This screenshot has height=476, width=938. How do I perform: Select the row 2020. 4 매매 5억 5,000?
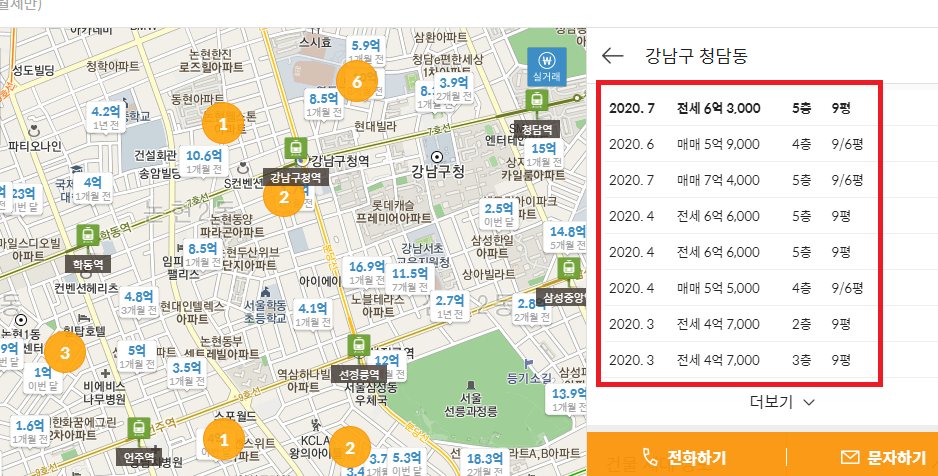741,288
